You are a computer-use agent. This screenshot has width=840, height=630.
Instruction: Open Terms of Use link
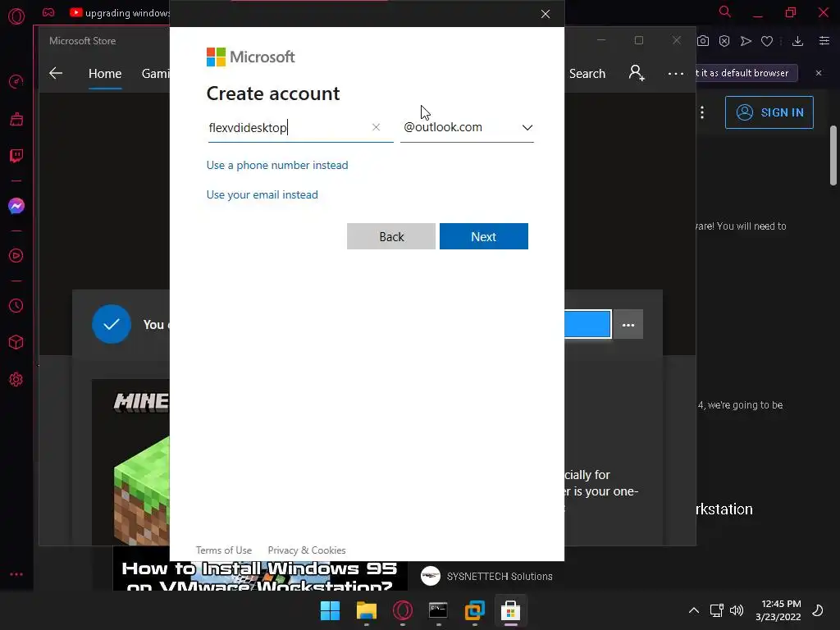(223, 550)
